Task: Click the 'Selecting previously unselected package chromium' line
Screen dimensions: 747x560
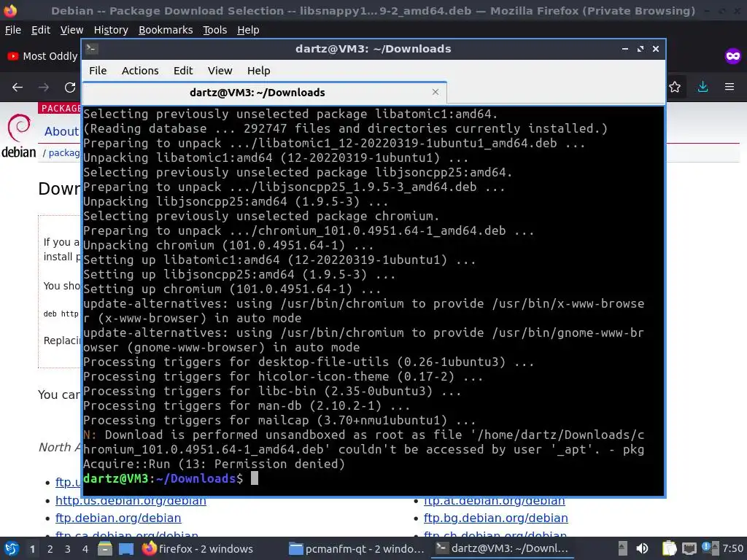Action: pyautogui.click(x=261, y=216)
